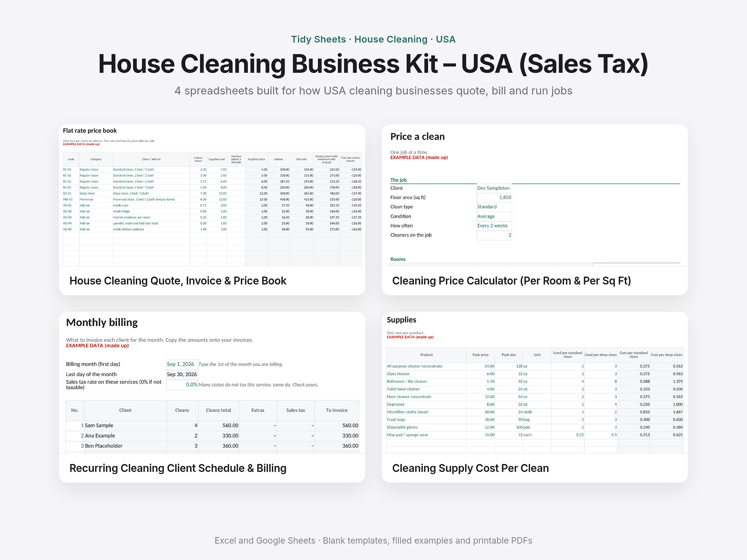Click the 'Ben Placeholder' client row

(212, 446)
